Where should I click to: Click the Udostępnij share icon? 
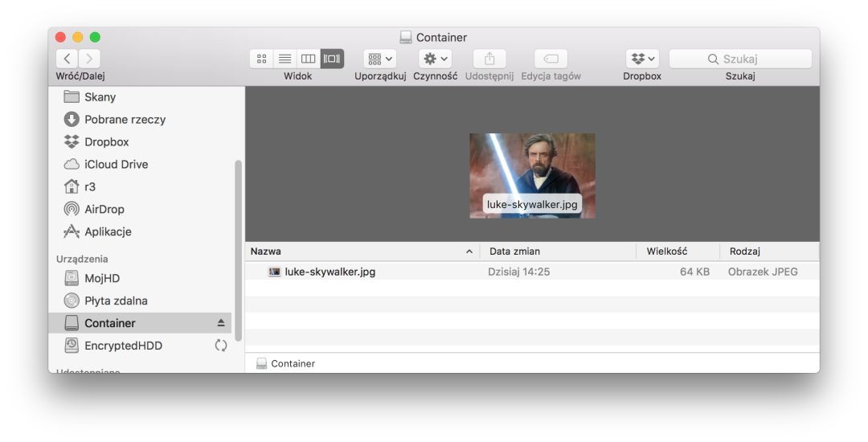pyautogui.click(x=489, y=59)
